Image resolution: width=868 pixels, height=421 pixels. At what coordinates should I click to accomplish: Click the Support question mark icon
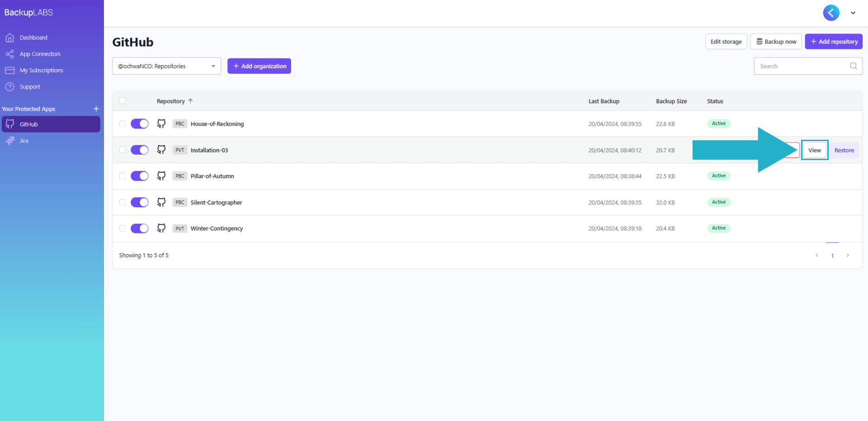pos(9,86)
